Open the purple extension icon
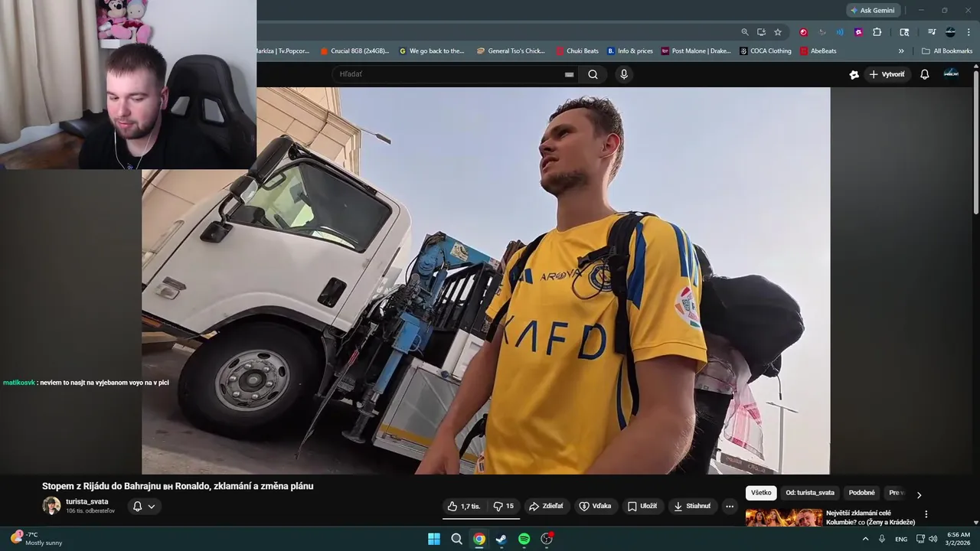 [858, 32]
